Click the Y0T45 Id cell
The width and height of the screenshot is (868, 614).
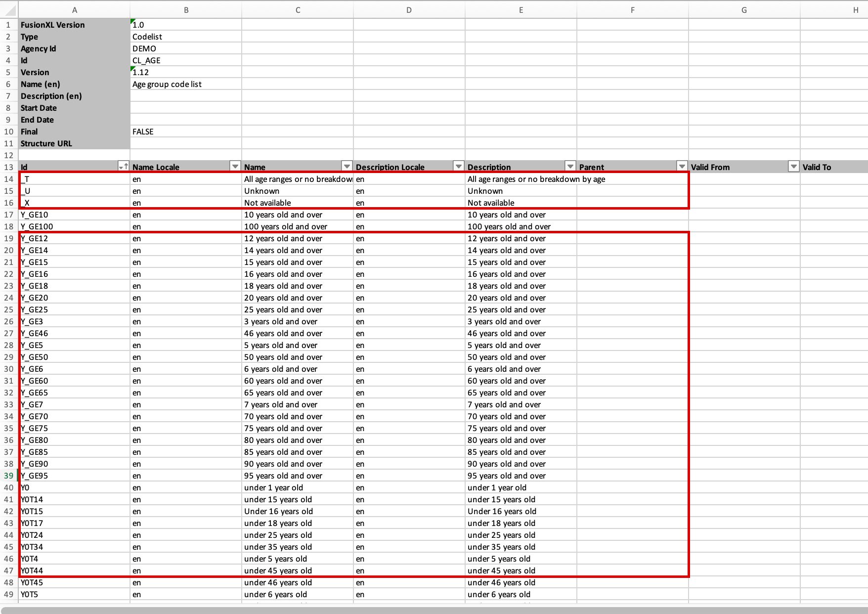(x=74, y=582)
